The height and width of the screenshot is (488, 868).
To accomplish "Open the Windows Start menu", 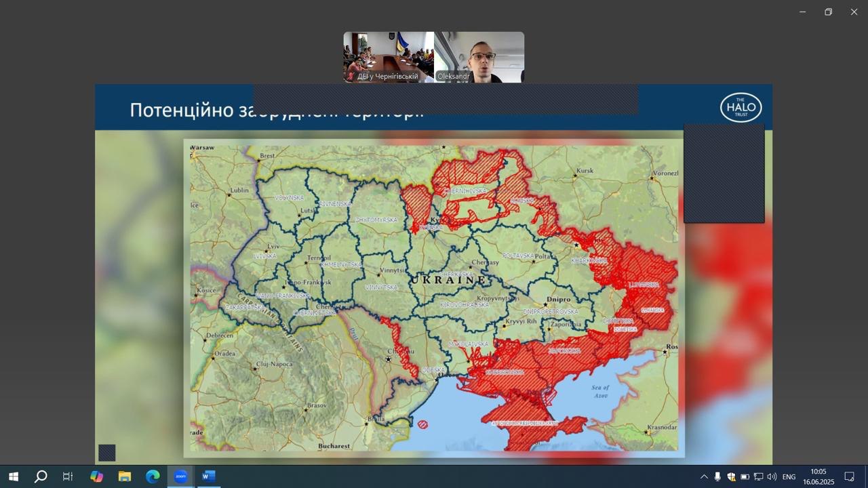I will pyautogui.click(x=13, y=476).
